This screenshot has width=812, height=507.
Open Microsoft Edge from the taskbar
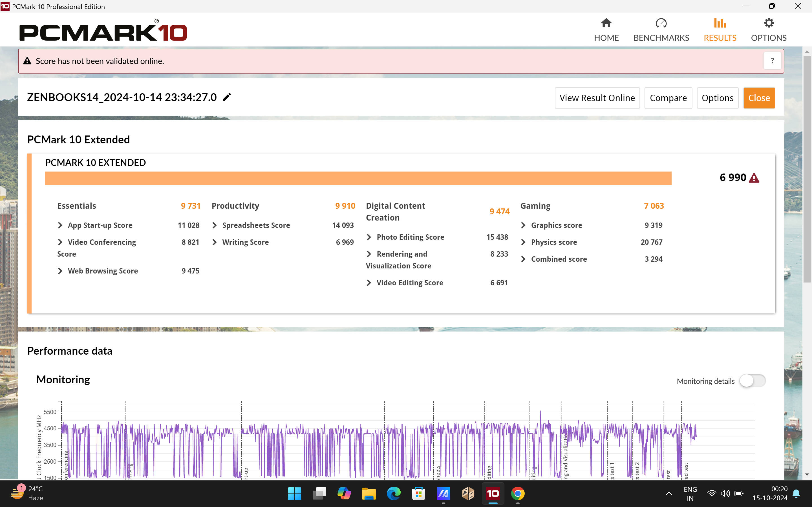pyautogui.click(x=394, y=493)
